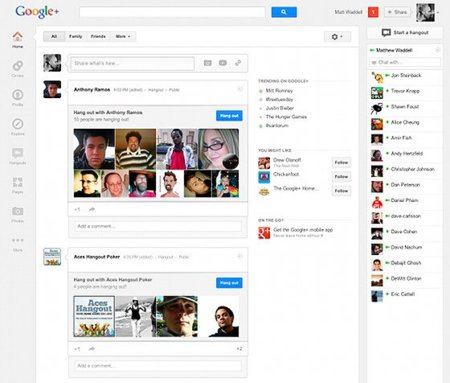Click +1 on Aces Hangout Poker post
450x383 pixels.
coord(77,349)
